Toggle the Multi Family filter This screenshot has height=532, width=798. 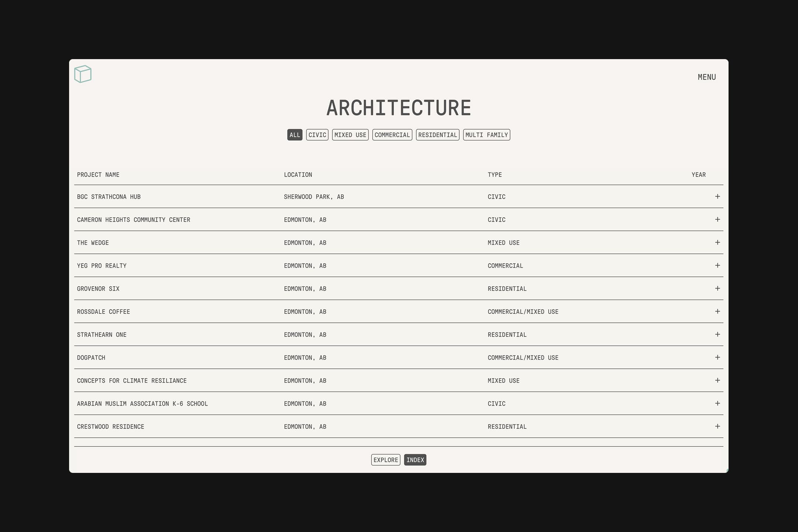click(x=486, y=135)
